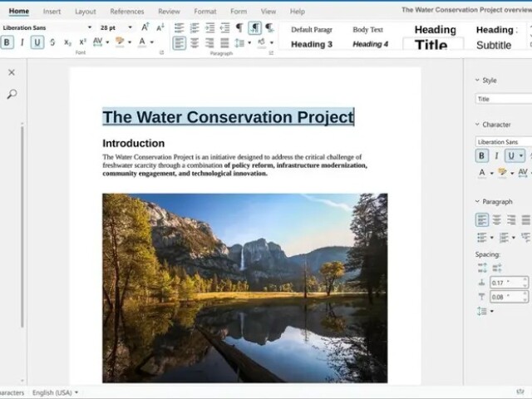
Task: Click the formatting marks pilcrow icon
Action: 239,27
